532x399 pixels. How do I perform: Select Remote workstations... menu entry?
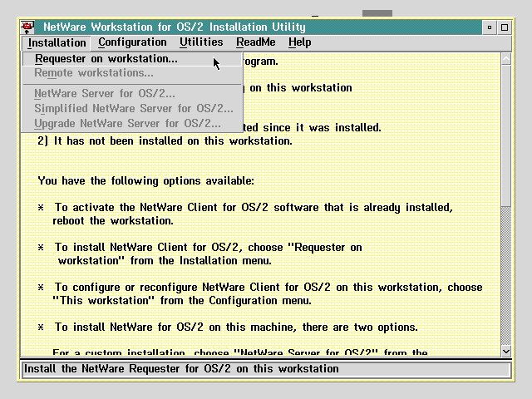132,73
